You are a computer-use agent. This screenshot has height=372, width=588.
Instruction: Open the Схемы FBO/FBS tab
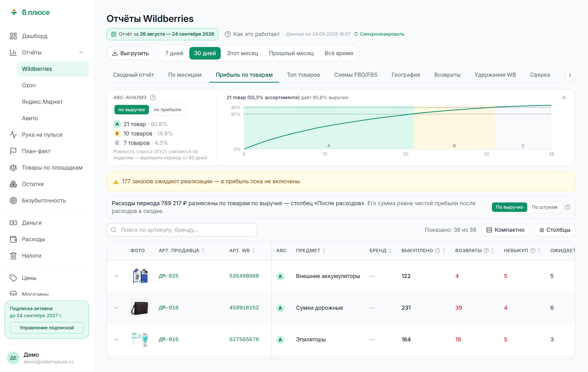click(x=356, y=75)
